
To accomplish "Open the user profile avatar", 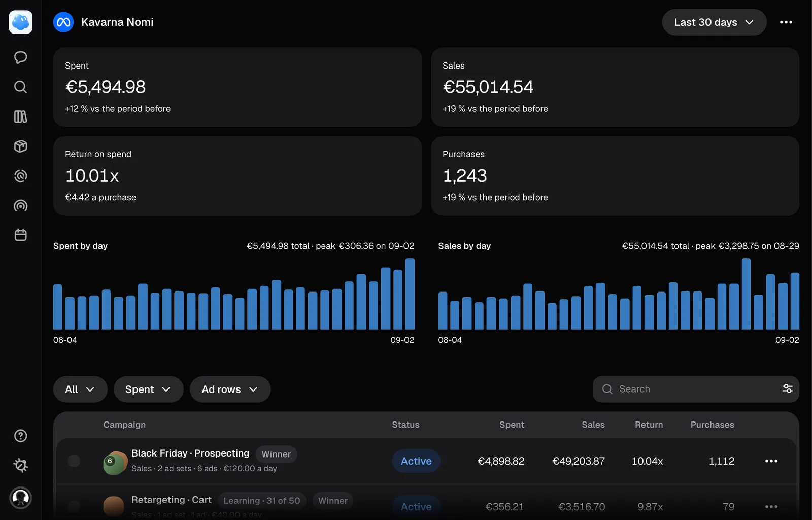I will pyautogui.click(x=21, y=498).
